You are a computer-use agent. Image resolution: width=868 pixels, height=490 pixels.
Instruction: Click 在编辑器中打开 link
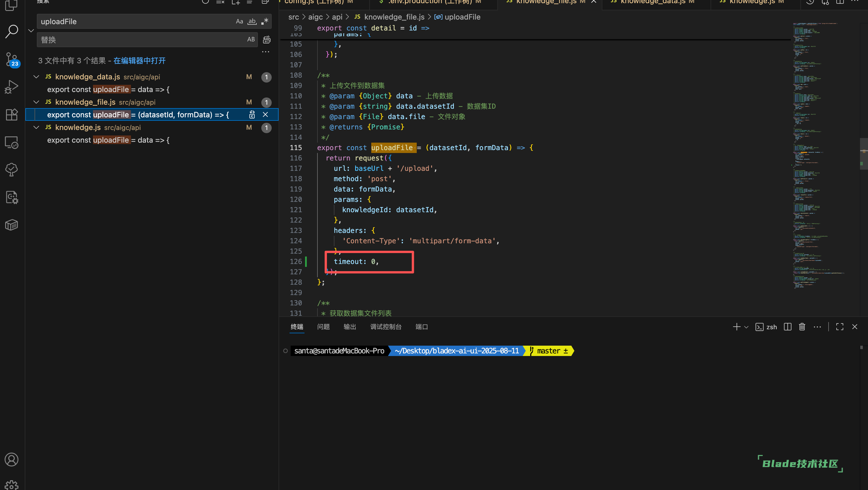point(140,61)
